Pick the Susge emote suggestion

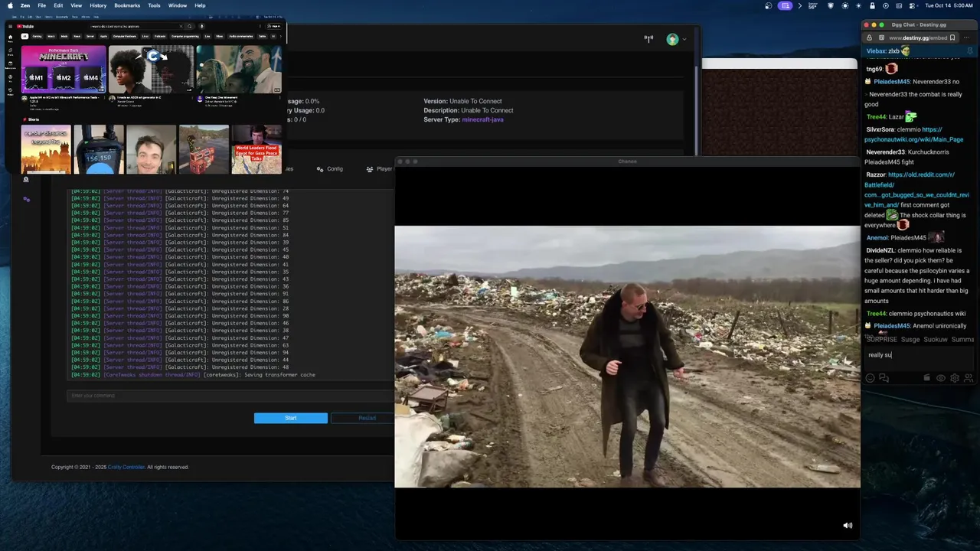pos(910,340)
